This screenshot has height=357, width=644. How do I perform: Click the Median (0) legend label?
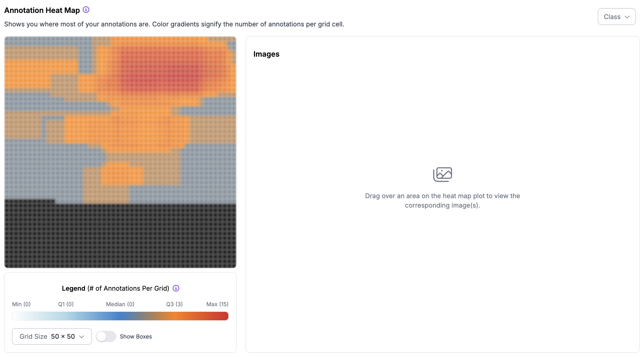(120, 304)
